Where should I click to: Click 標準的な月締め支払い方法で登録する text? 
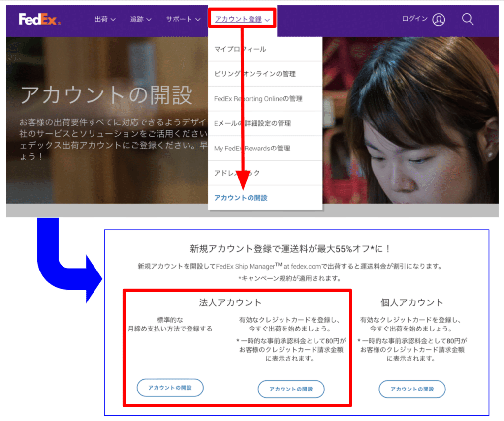(170, 324)
